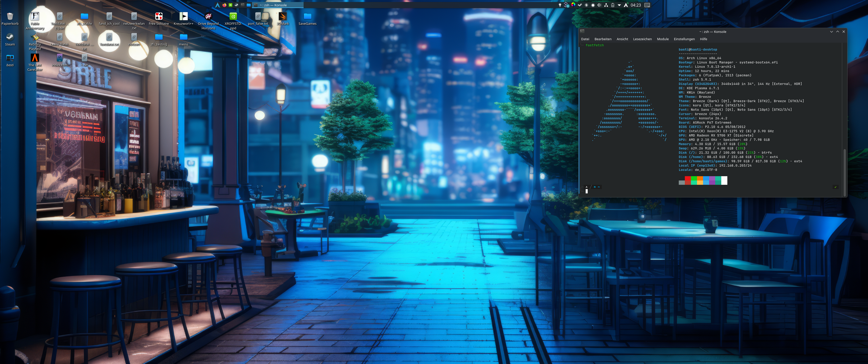Screen dimensions: 868x364
Task: Open the audio volume tray icon
Action: 599,5
